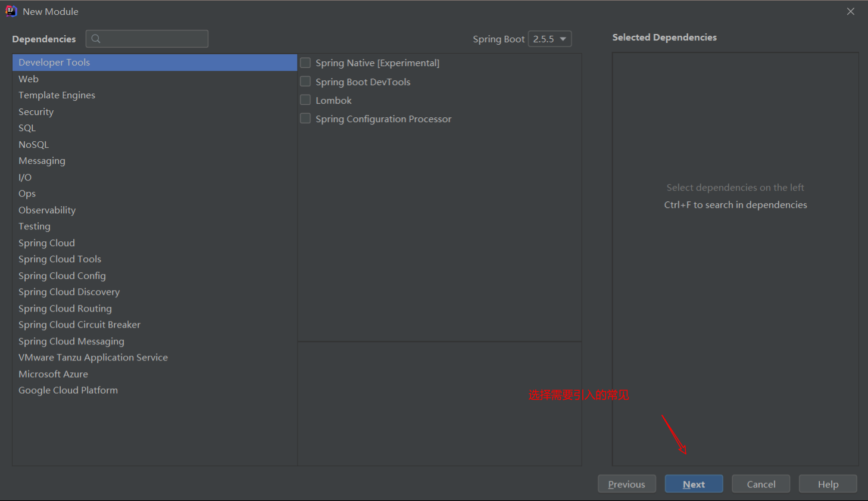Open the Messaging category

(x=155, y=161)
